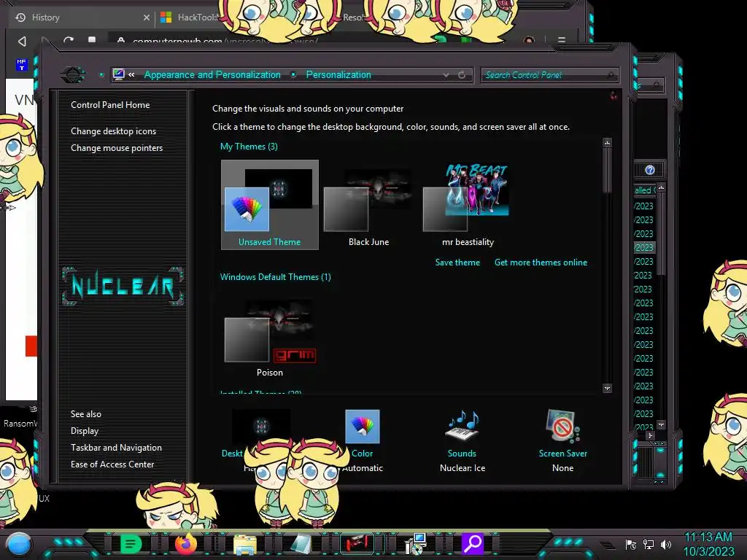Click the back button in Personalization window
The height and width of the screenshot is (560, 747).
click(73, 75)
